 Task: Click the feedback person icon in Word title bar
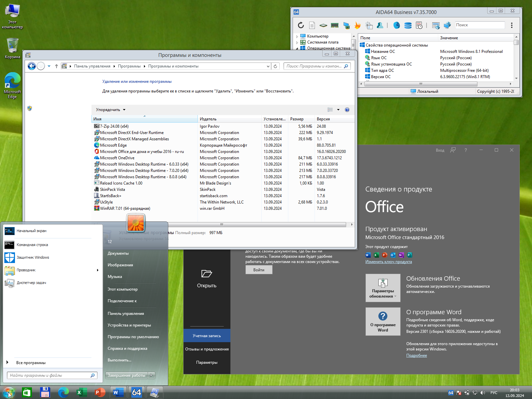point(453,150)
